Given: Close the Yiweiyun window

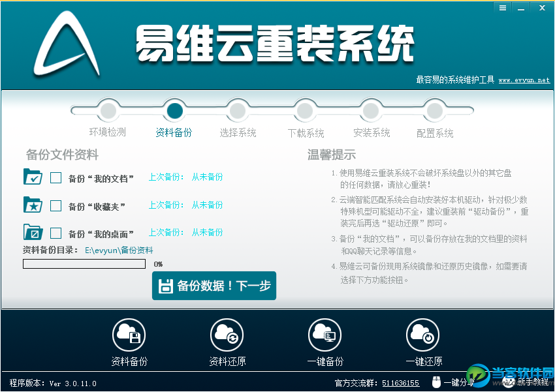Looking at the screenshot, I should coord(542,8).
